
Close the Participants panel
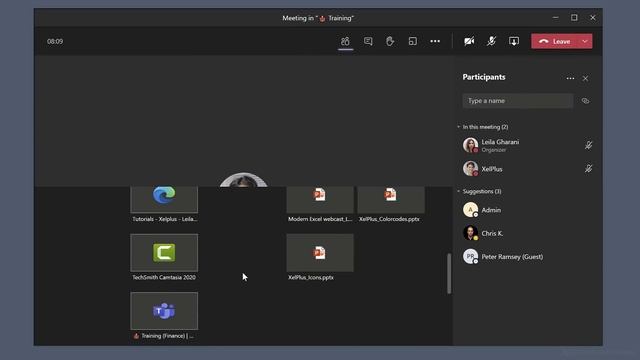tap(585, 78)
